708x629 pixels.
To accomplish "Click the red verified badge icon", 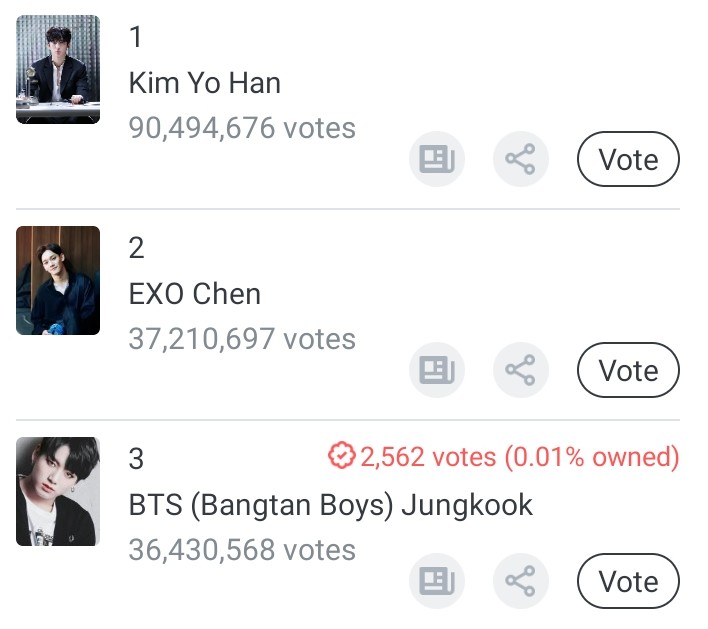I will (342, 457).
